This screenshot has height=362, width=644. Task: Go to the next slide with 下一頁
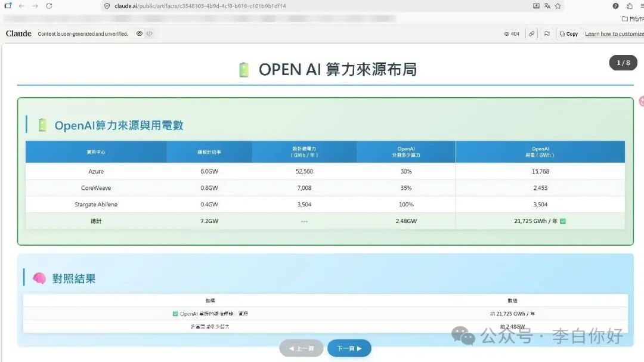[x=349, y=348]
